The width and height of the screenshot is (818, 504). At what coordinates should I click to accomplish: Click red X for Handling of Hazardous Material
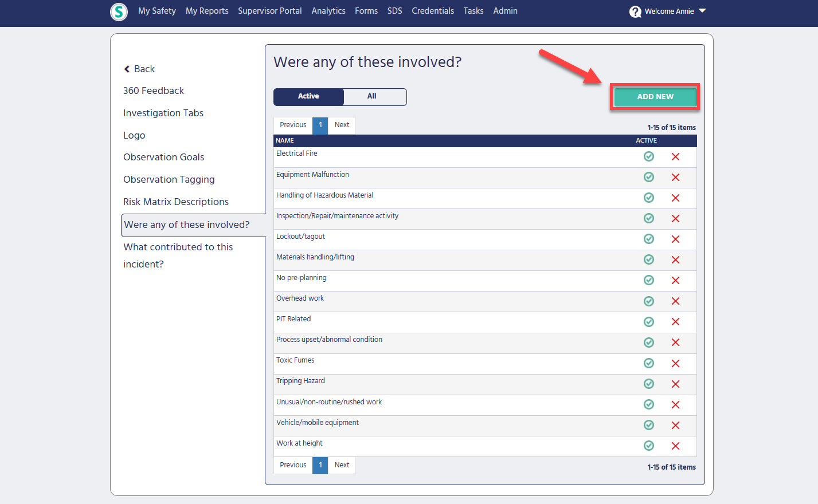coord(675,198)
